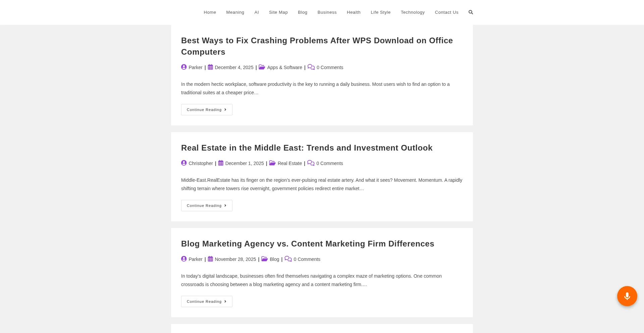This screenshot has width=644, height=333.
Task: Click calendar icon next to December 4, 2025
Action: [210, 67]
